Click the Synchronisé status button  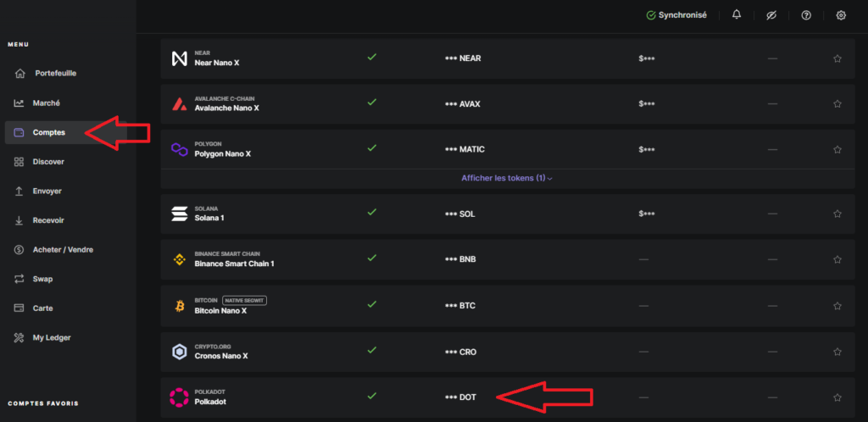point(676,15)
